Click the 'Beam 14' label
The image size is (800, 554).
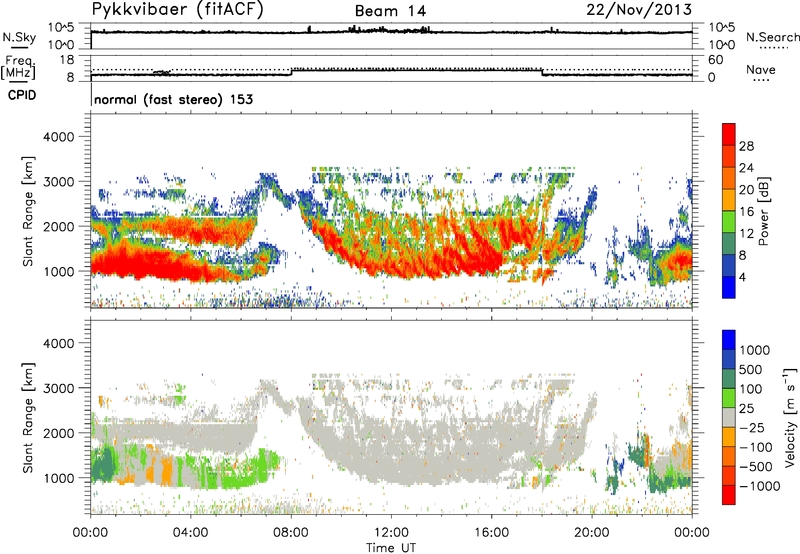tap(390, 11)
